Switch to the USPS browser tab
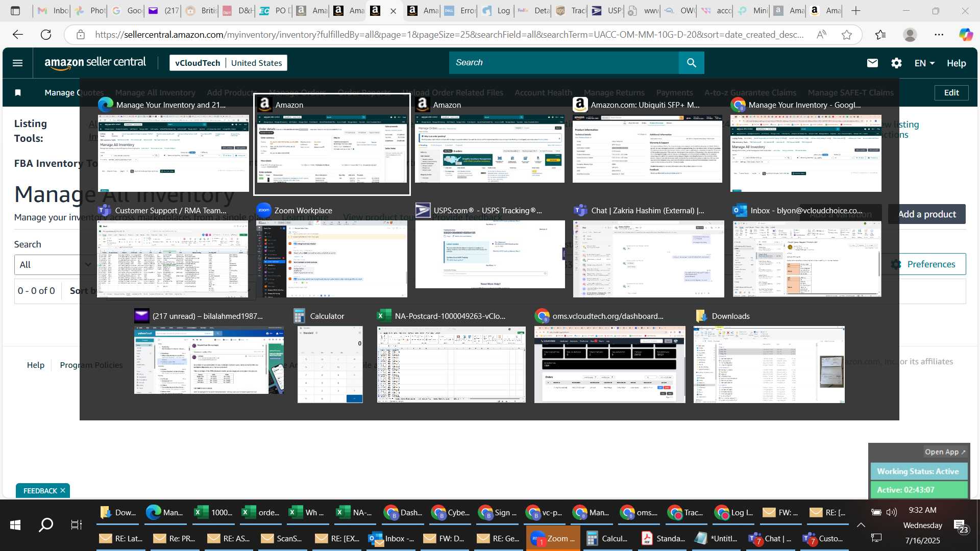 pos(605,10)
